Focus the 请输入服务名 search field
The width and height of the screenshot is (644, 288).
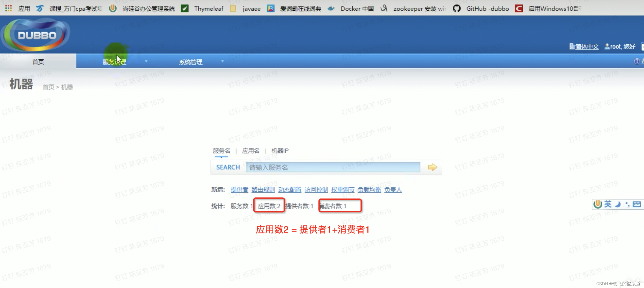point(333,167)
